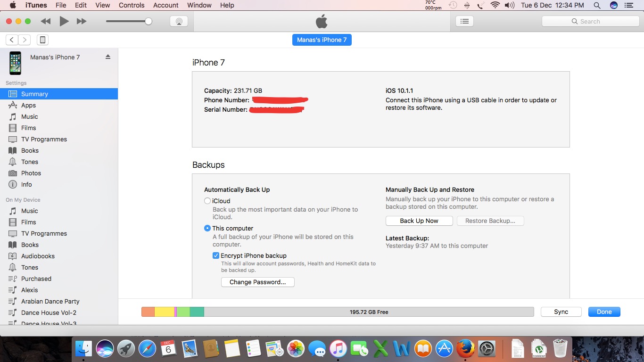Viewport: 644px width, 362px height.
Task: Open the Window menu
Action: click(199, 5)
